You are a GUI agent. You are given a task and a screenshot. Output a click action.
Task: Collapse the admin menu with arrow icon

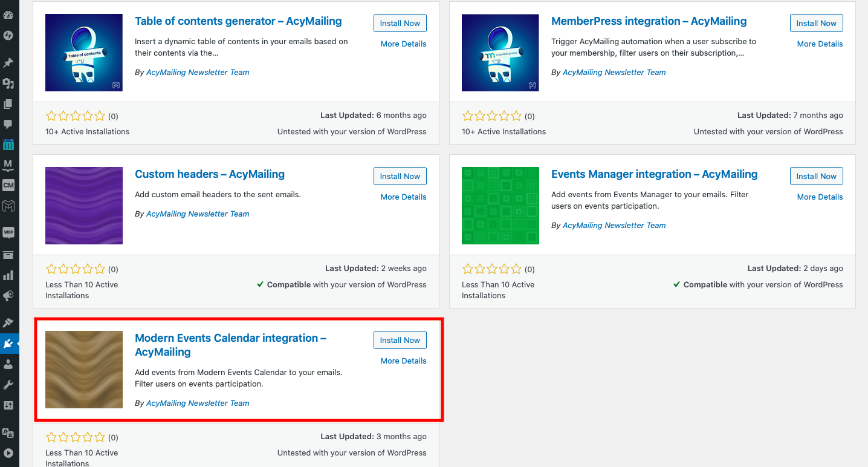click(x=8, y=453)
